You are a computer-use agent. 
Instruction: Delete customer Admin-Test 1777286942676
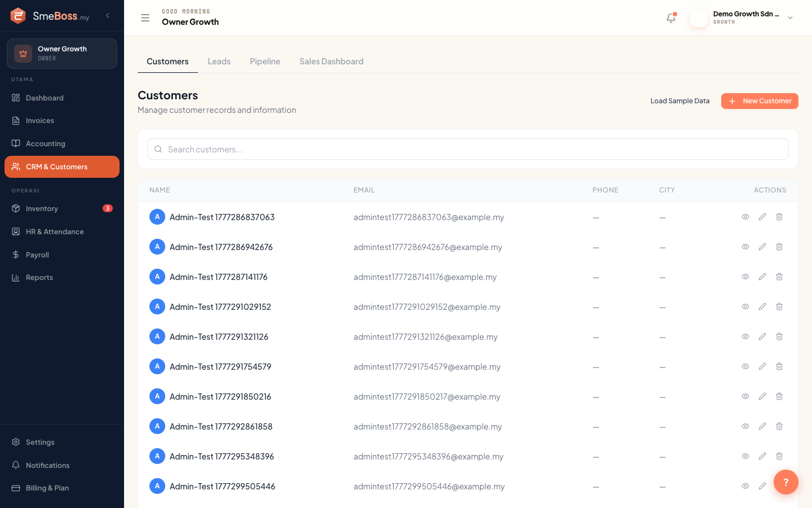click(779, 247)
